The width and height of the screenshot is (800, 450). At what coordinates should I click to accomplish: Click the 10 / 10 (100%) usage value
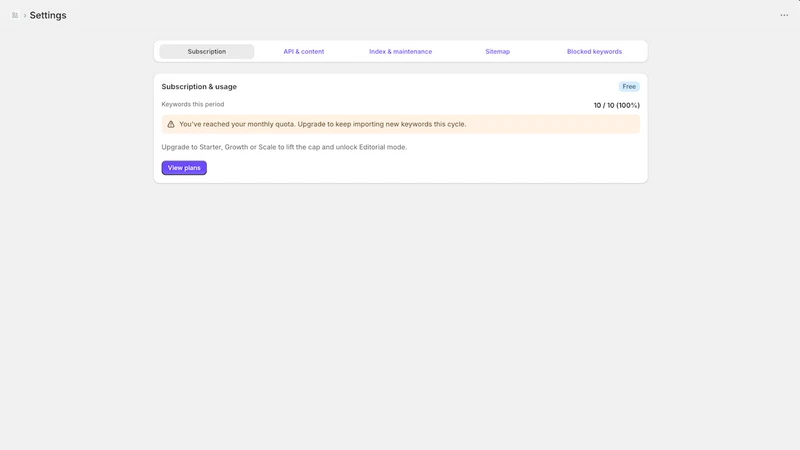[x=616, y=105]
